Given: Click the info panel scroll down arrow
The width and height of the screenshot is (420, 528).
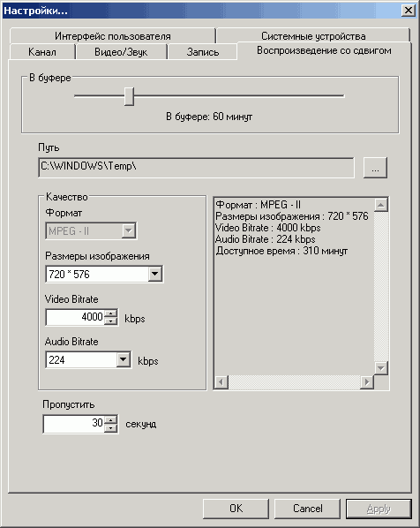Looking at the screenshot, I should pyautogui.click(x=381, y=368).
